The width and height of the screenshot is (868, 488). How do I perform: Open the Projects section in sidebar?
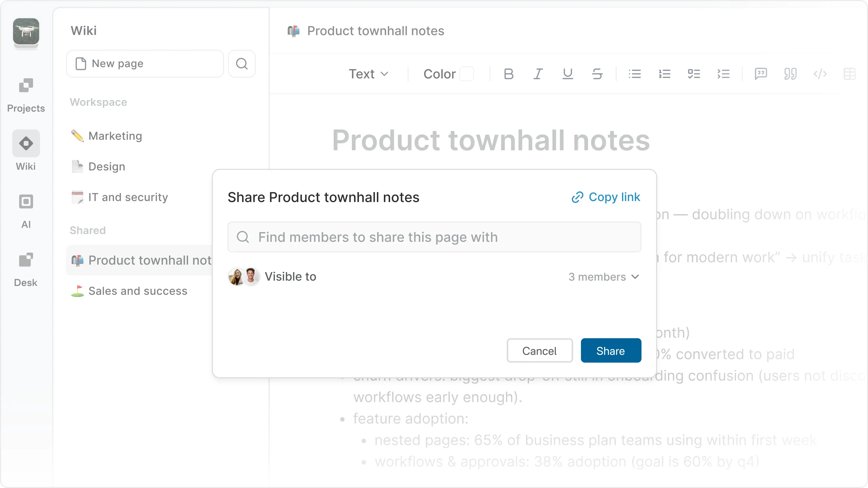tap(26, 94)
